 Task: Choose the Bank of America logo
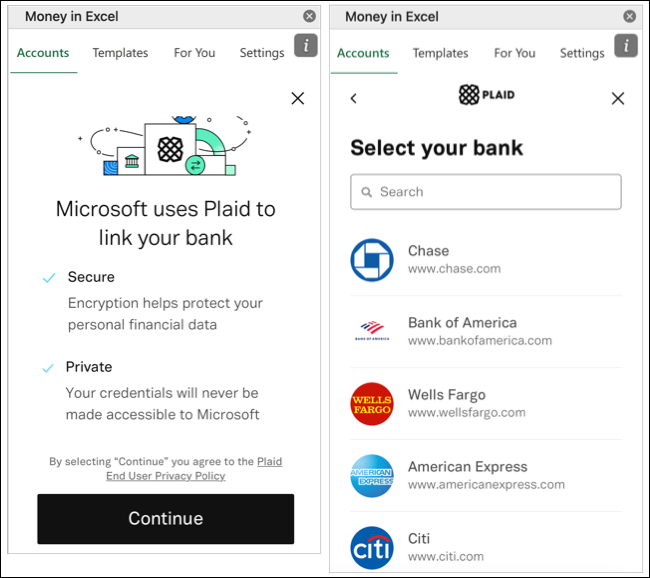pyautogui.click(x=372, y=331)
